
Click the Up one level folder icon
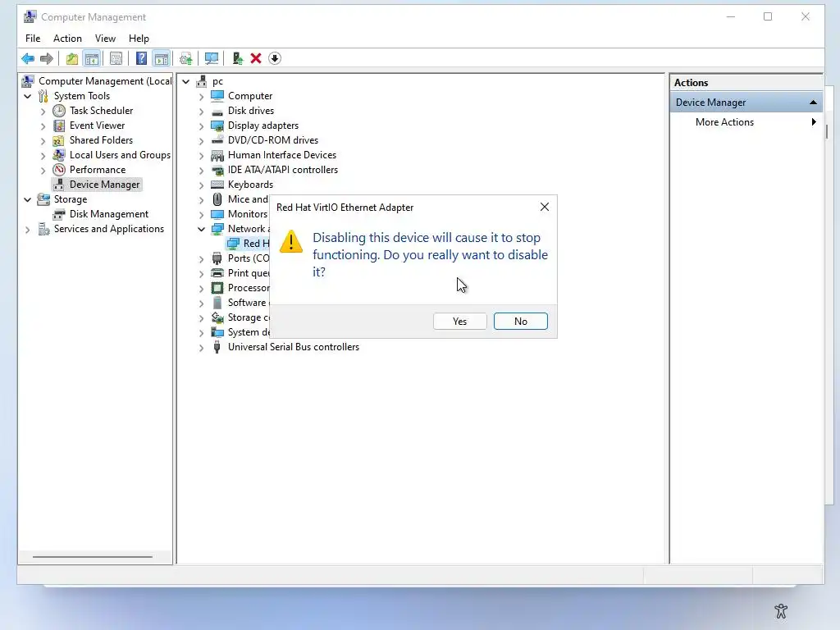pos(72,58)
